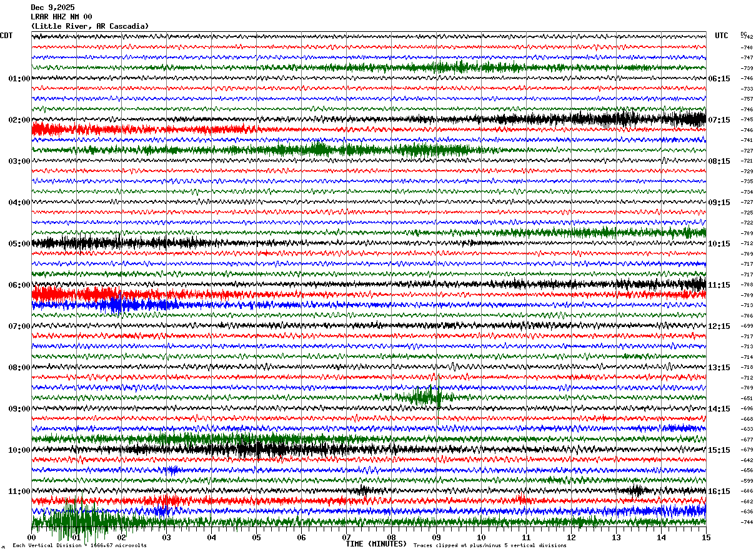Click the "TIME (MINUTES)" axis title
Viewport: 756px width, 554px height.
point(376,544)
